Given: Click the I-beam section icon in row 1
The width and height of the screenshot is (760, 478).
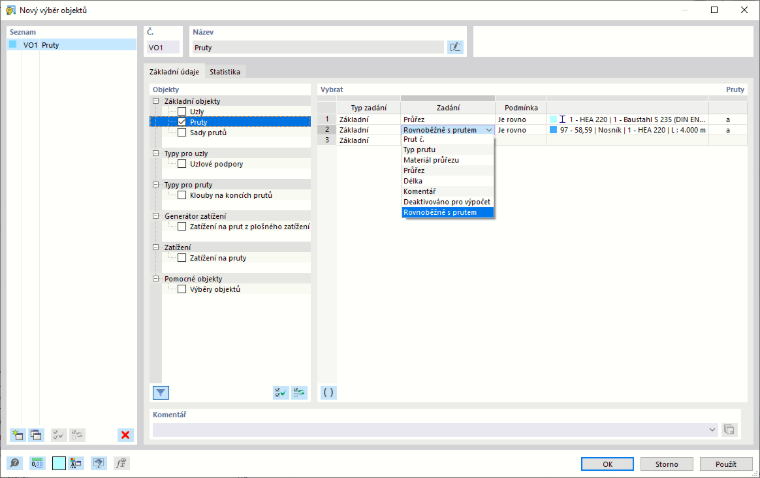Looking at the screenshot, I should point(562,119).
